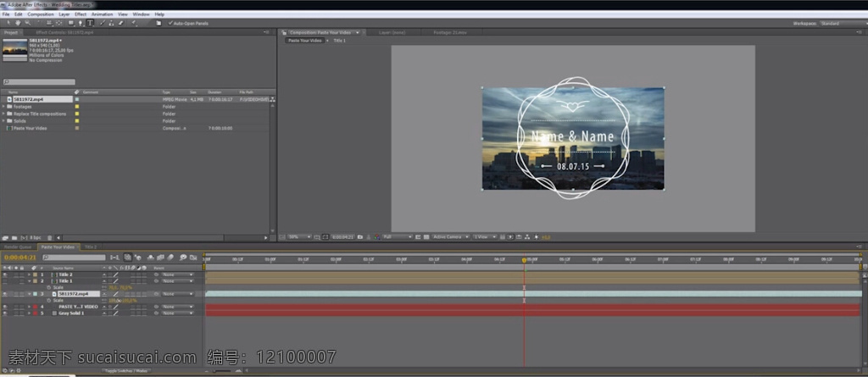
Task: Click the Comp Flowchart icon in viewer
Action: pyautogui.click(x=526, y=237)
